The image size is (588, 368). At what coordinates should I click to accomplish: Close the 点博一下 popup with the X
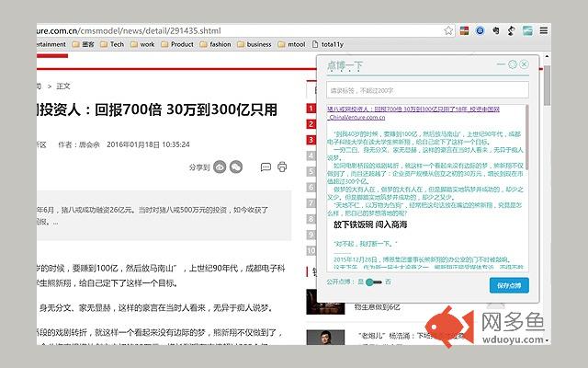click(525, 64)
